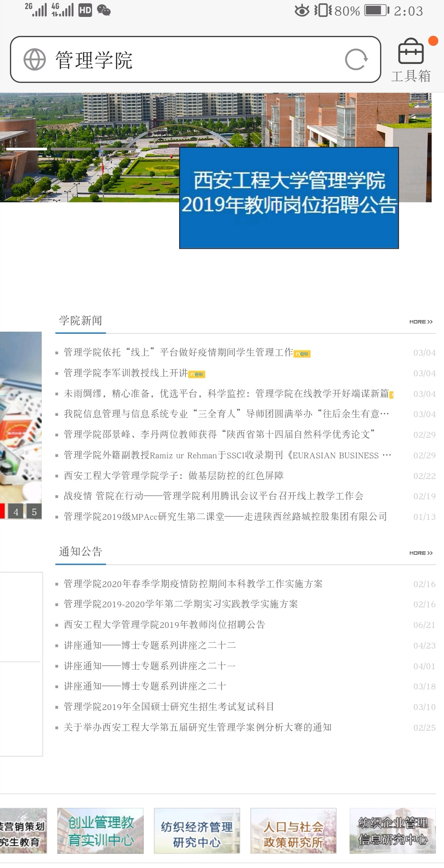The height and width of the screenshot is (868, 444).
Task: Open news 管理学院依托“线上”平台做好疫情期间学生管理工作
Action: [178, 352]
